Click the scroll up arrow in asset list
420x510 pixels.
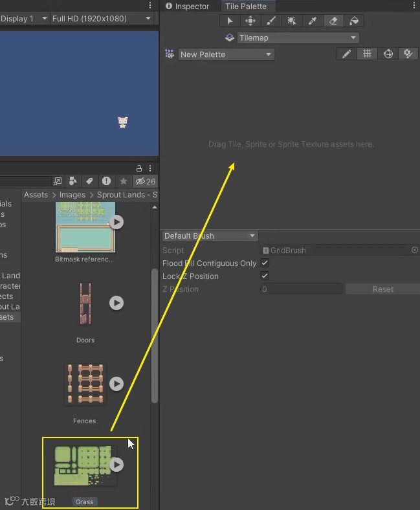click(x=155, y=207)
